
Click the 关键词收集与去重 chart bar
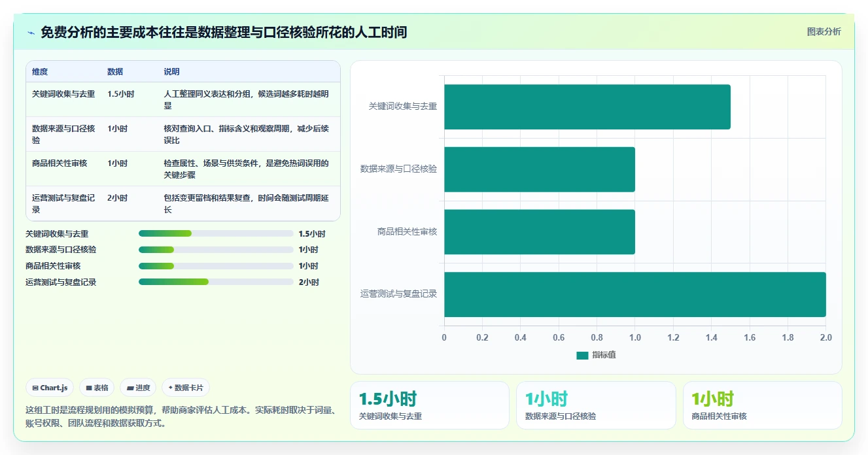point(587,107)
